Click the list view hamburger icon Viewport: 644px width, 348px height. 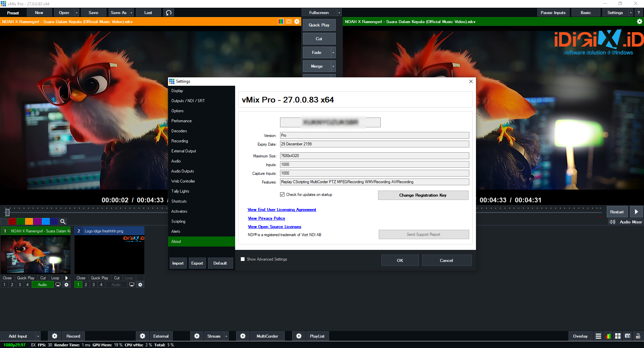point(598,336)
